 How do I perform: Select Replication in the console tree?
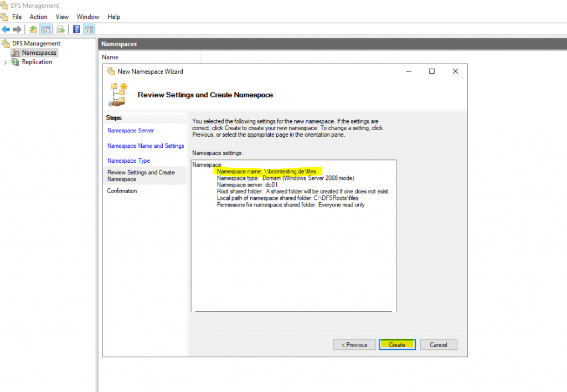click(x=37, y=62)
